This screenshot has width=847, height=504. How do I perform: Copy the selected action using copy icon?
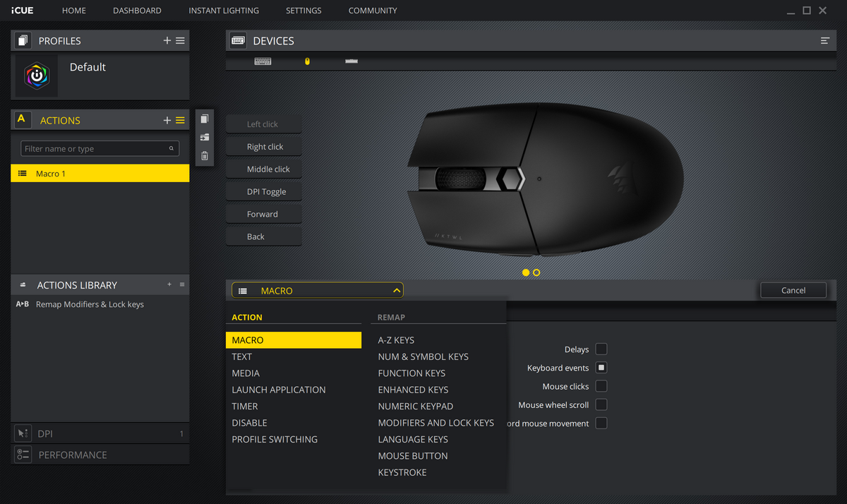205,119
